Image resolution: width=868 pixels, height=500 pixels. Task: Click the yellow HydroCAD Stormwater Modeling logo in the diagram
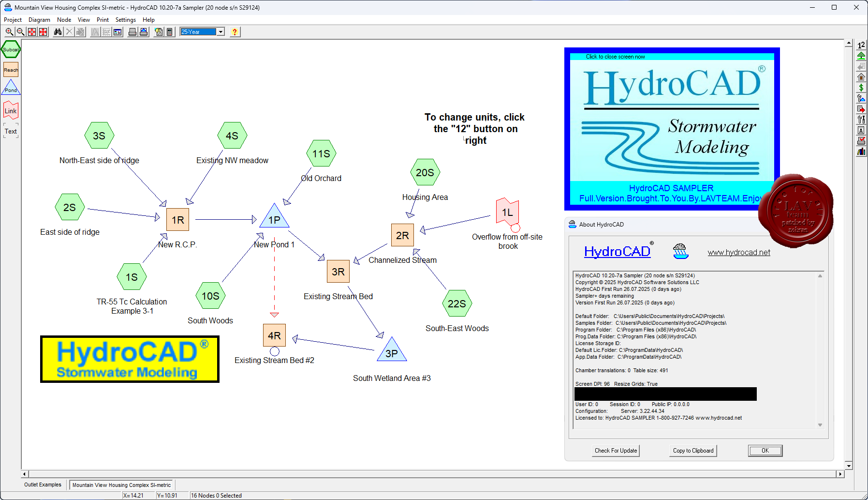(130, 359)
